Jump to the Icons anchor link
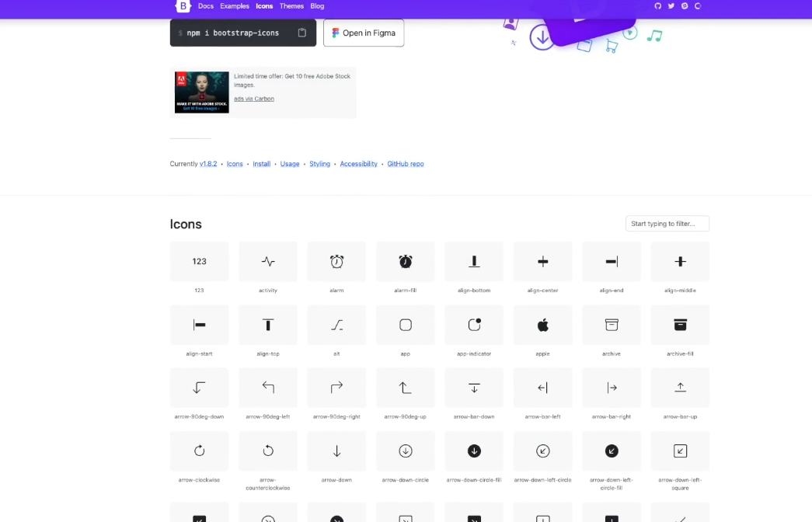The height and width of the screenshot is (522, 812). coord(235,164)
